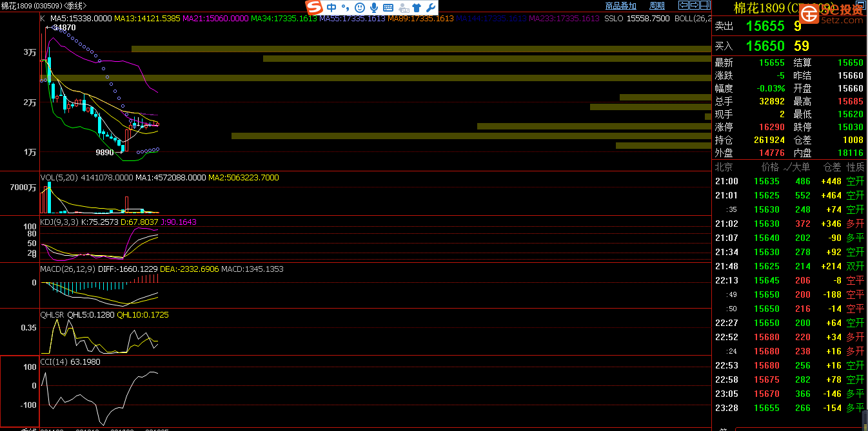This screenshot has width=868, height=431.
Task: Click the MACD(26,12,9) indicator label
Action: pos(68,269)
